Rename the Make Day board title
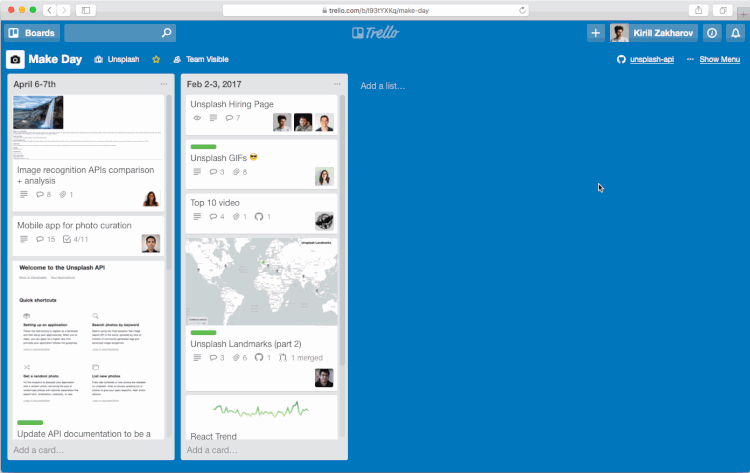This screenshot has height=473, width=750. [x=55, y=59]
